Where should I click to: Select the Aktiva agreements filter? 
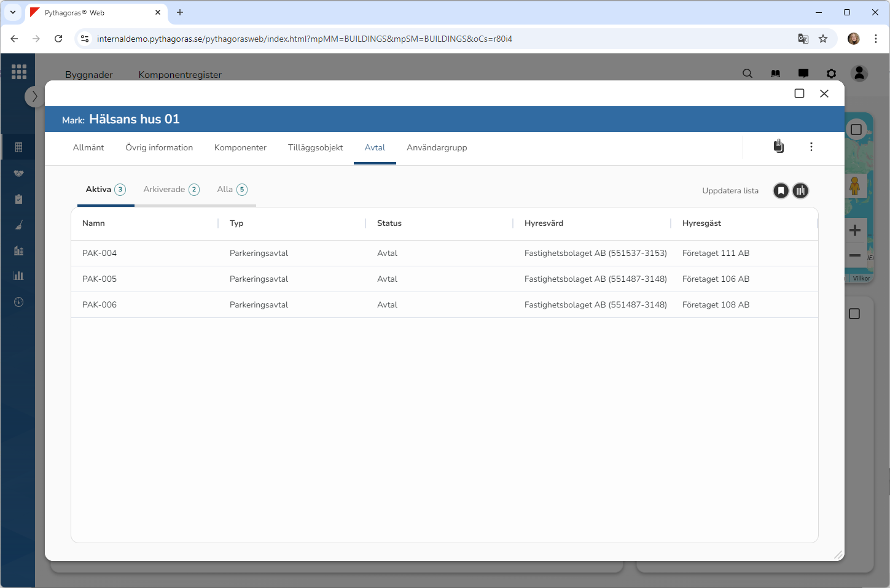coord(105,190)
